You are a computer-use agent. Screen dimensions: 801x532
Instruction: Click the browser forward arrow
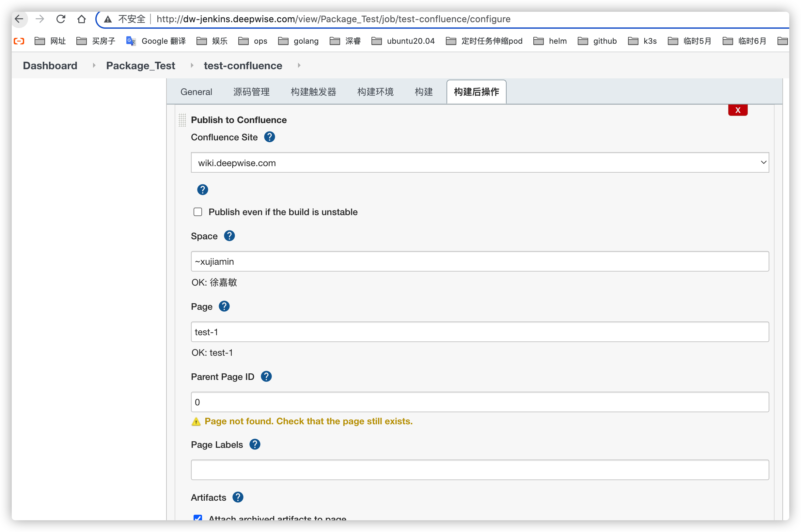pyautogui.click(x=40, y=19)
